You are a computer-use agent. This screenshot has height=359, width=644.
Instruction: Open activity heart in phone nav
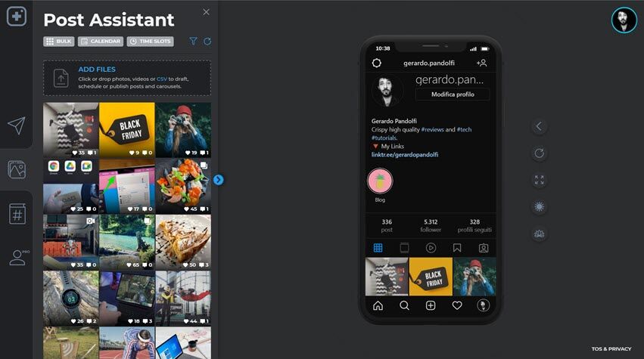pyautogui.click(x=457, y=305)
